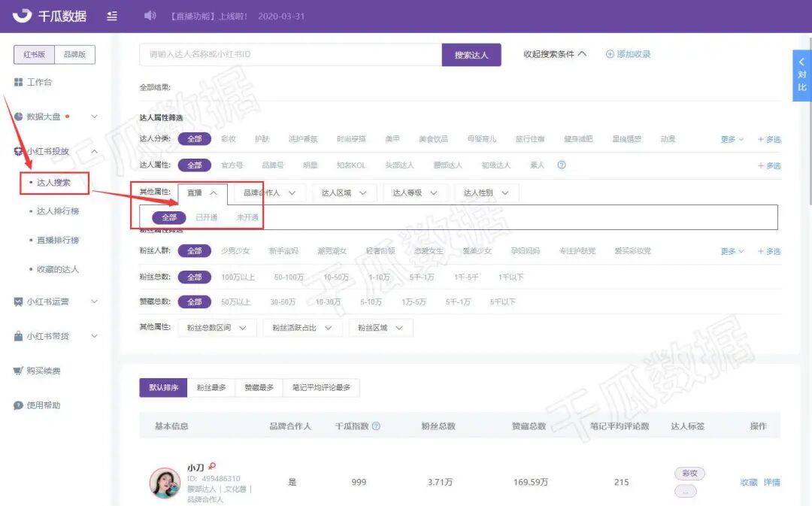The width and height of the screenshot is (812, 506).
Task: Open the 达人区域 dropdown
Action: pos(344,192)
